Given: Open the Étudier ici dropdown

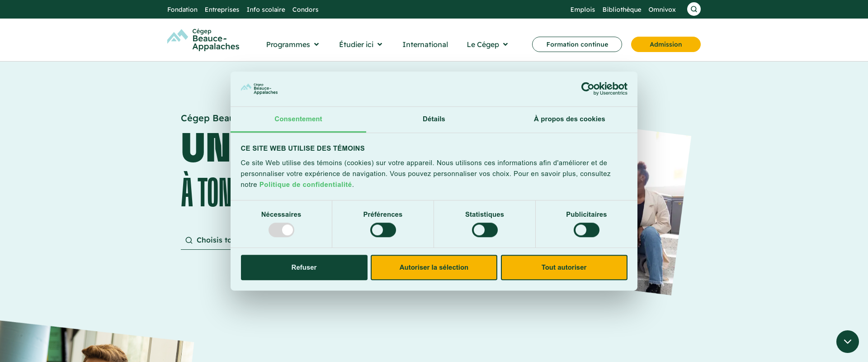Looking at the screenshot, I should pos(360,44).
